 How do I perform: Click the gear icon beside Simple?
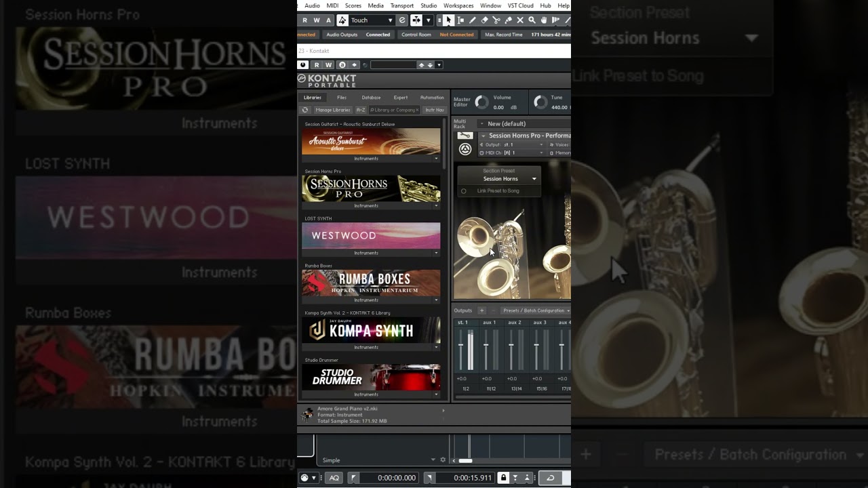[443, 460]
